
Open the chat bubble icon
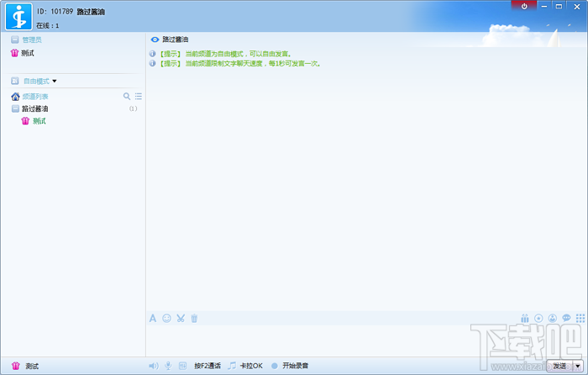(566, 319)
